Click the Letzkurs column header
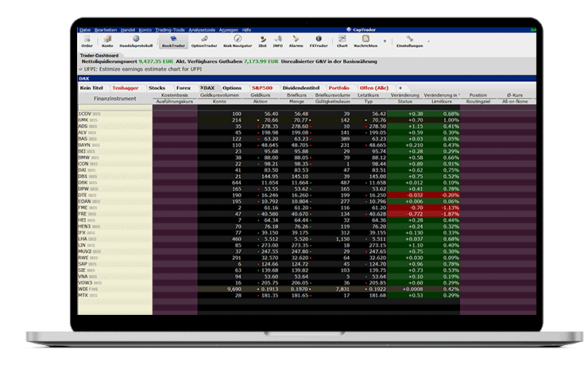Image resolution: width=588 pixels, height=365 pixels. 368,95
